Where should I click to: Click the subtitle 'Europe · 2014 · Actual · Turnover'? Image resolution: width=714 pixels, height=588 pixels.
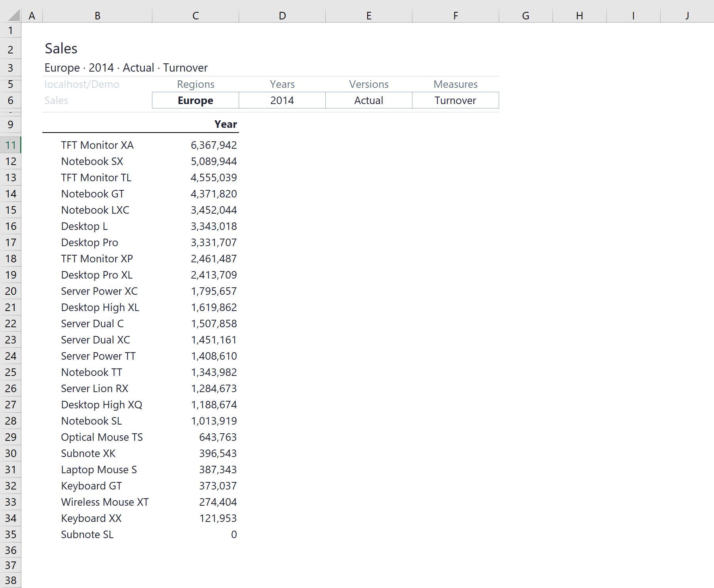126,68
